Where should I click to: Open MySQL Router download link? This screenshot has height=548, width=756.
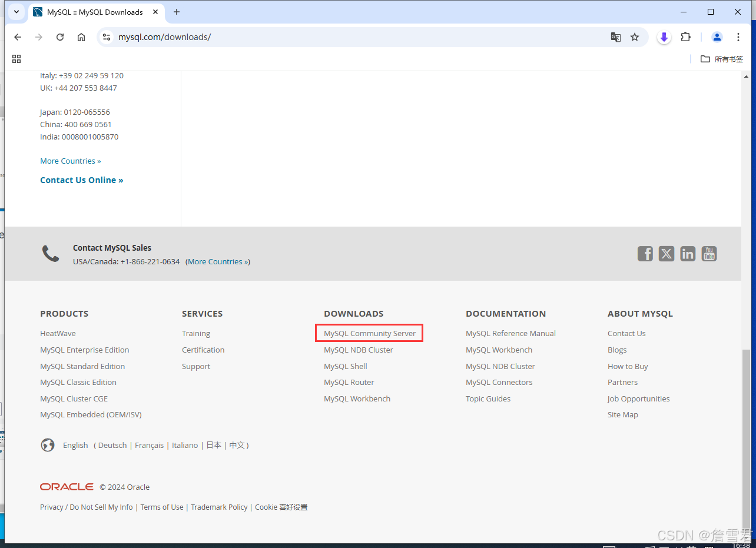[349, 382]
